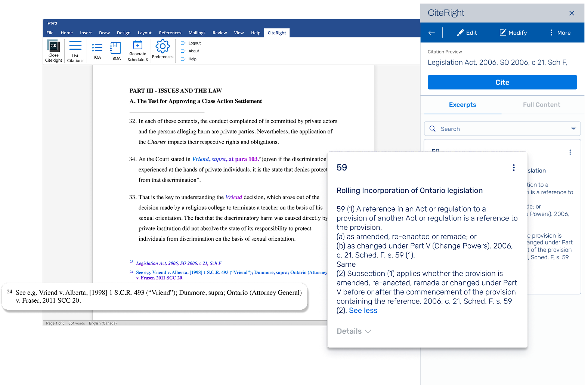The image size is (588, 389).
Task: Switch to the Excerpts tab
Action: (x=462, y=105)
